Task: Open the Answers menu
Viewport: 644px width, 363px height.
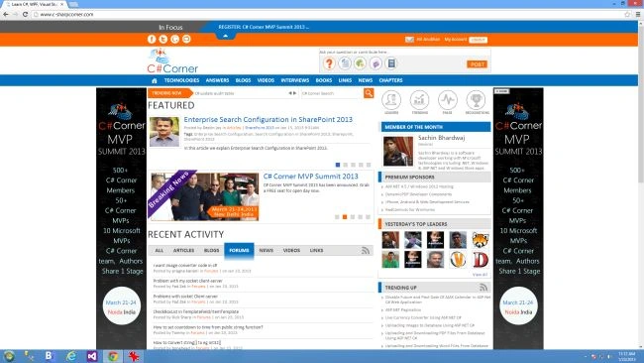Action: tap(217, 80)
